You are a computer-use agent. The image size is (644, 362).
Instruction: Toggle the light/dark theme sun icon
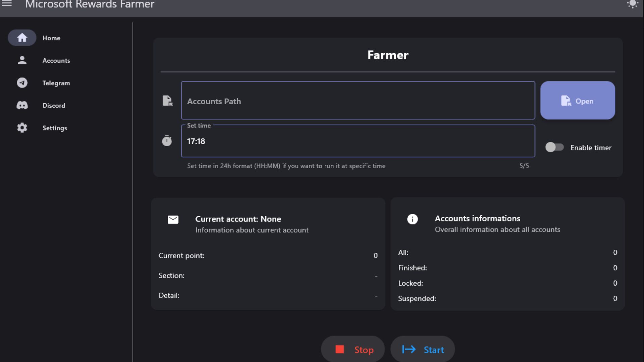click(x=632, y=4)
